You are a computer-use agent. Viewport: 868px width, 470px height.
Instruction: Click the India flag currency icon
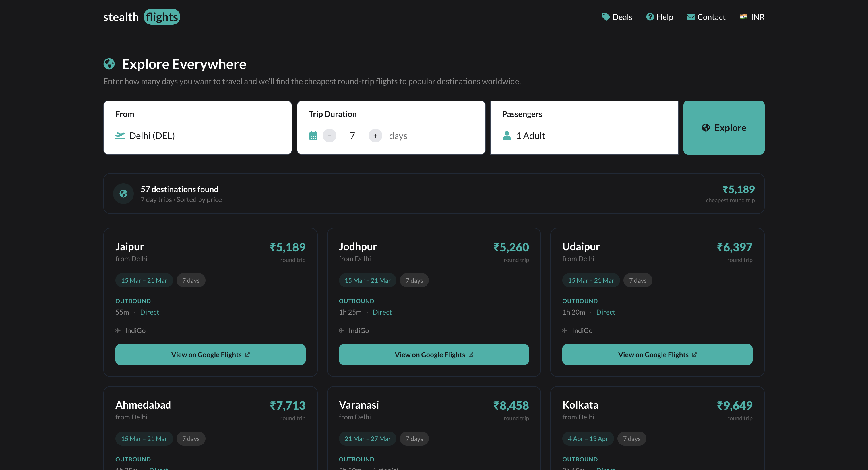coord(743,17)
